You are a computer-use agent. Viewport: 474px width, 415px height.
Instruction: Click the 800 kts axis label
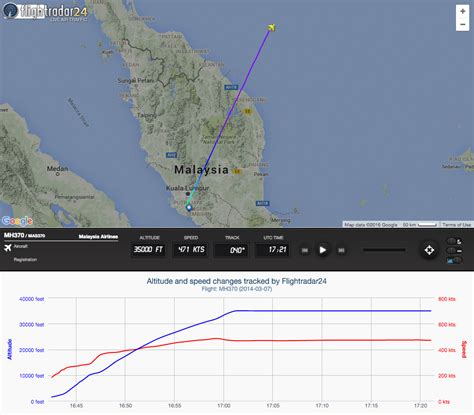(x=447, y=299)
